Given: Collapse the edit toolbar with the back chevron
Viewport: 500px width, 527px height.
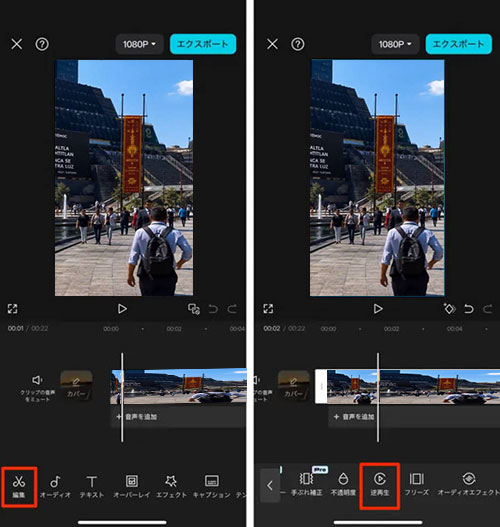Looking at the screenshot, I should [270, 485].
